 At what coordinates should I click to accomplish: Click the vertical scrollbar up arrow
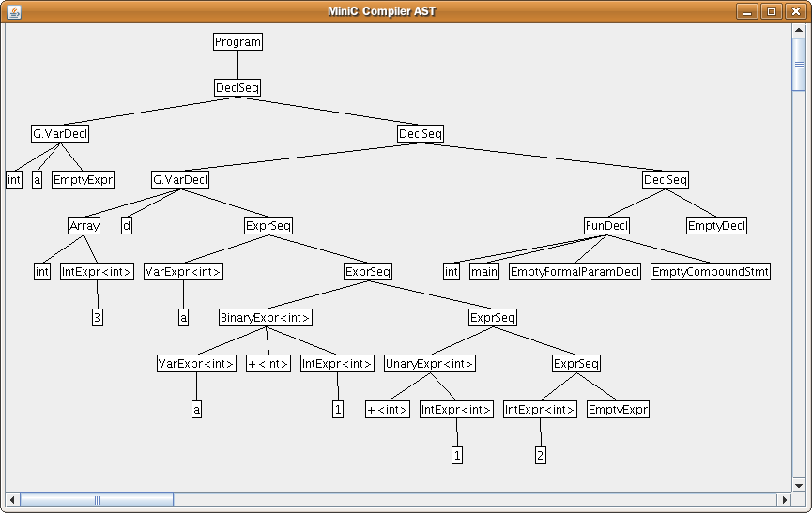[x=799, y=30]
